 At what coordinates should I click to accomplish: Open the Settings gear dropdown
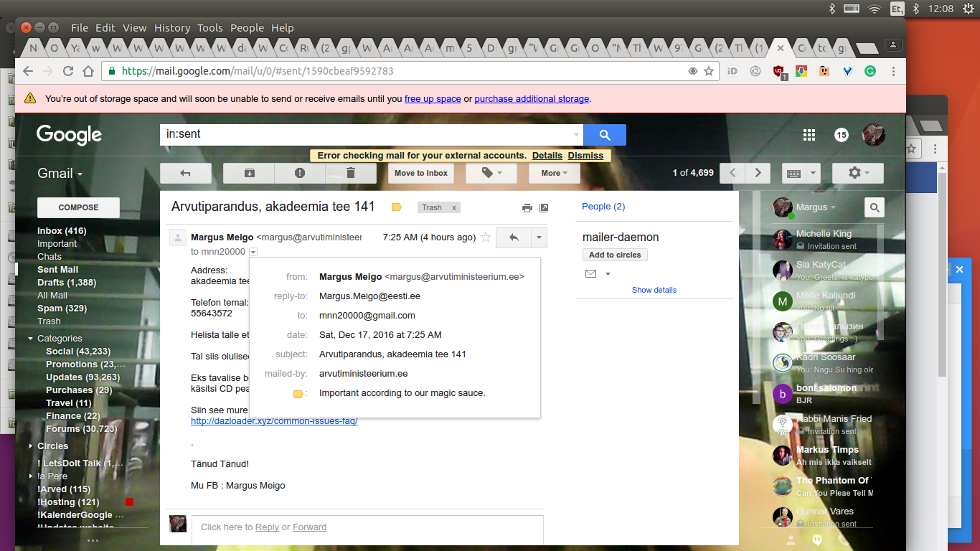[858, 173]
